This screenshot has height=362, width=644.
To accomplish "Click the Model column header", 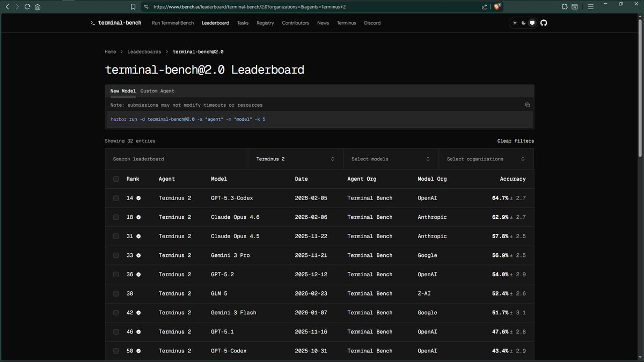I will tap(219, 179).
